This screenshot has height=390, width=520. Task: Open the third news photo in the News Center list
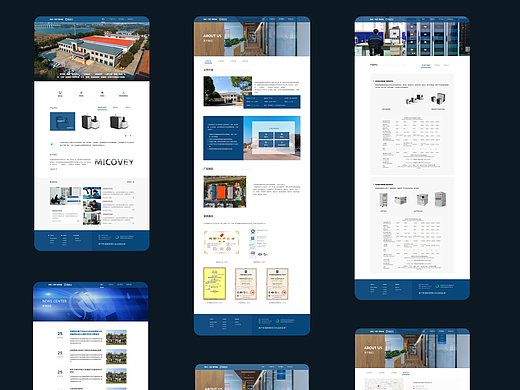click(x=116, y=376)
